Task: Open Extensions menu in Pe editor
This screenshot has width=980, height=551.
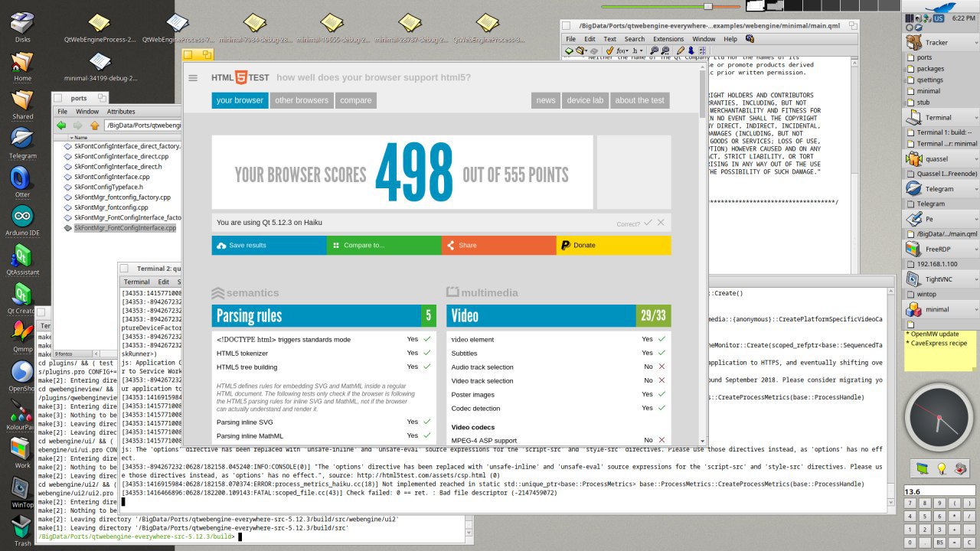Action: point(668,38)
